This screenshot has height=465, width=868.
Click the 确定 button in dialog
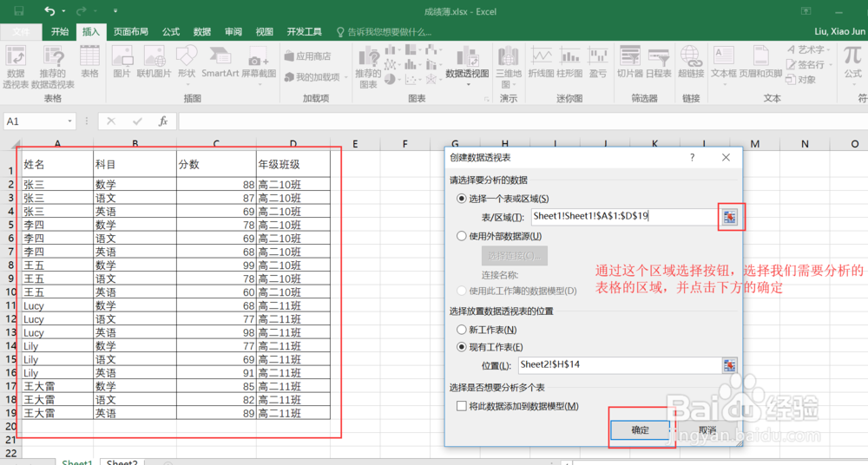pyautogui.click(x=640, y=429)
